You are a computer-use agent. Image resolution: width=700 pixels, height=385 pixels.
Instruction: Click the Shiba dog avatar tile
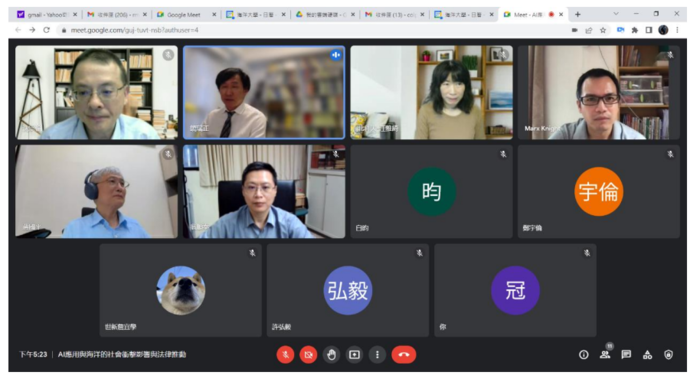pyautogui.click(x=181, y=290)
